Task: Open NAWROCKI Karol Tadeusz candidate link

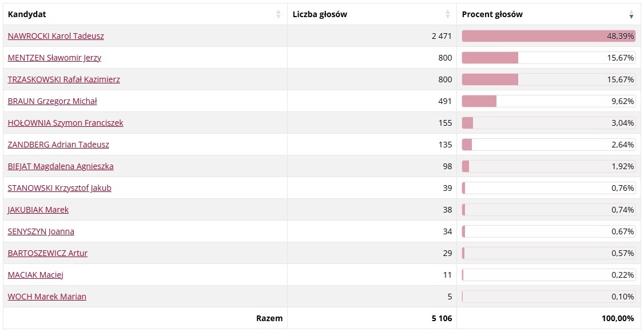Action: pos(56,36)
